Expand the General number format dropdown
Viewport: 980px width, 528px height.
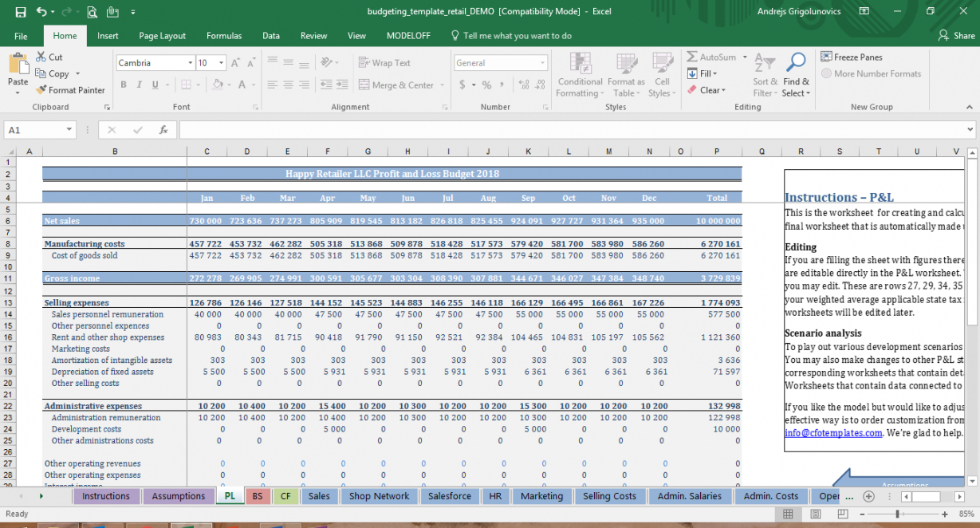(x=543, y=63)
